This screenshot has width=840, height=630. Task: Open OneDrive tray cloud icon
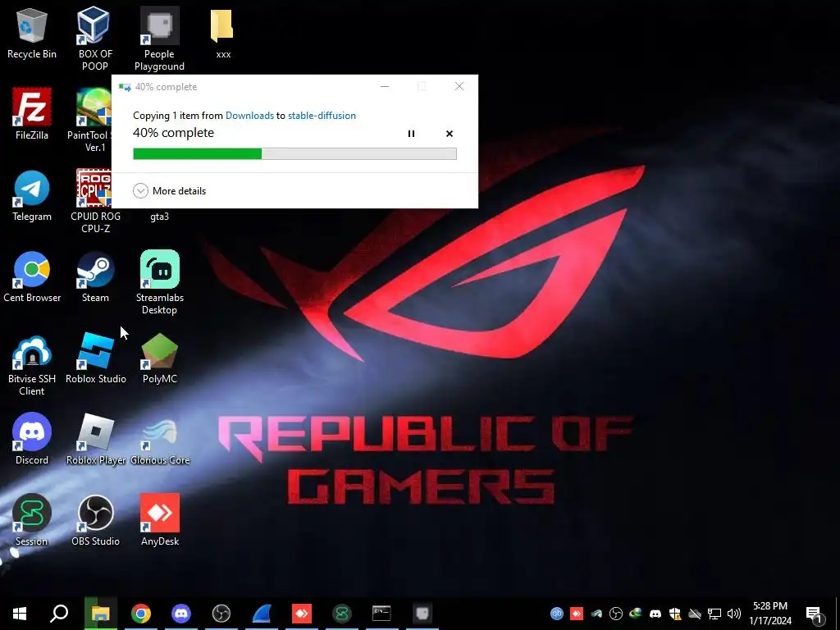pos(695,614)
